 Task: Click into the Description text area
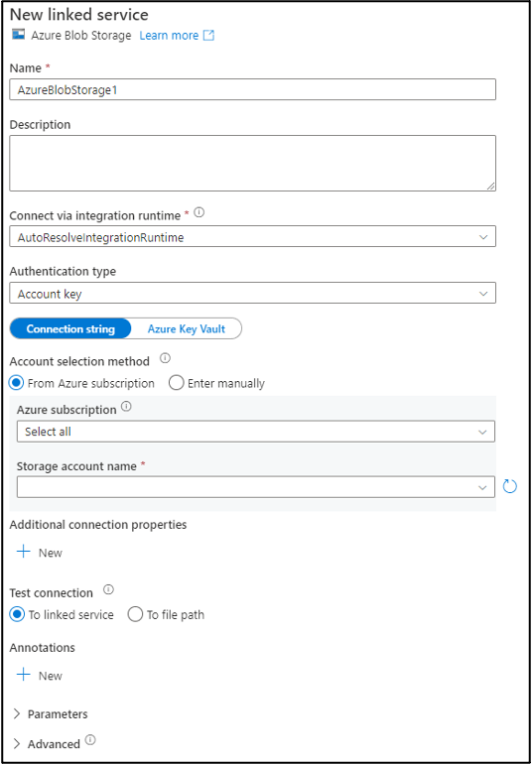[x=252, y=164]
